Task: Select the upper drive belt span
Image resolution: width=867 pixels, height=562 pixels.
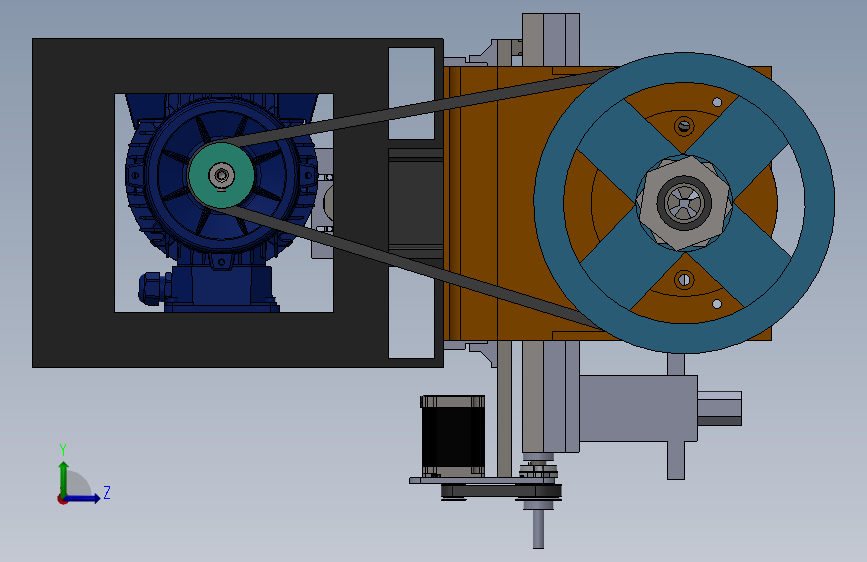Action: coord(420,106)
